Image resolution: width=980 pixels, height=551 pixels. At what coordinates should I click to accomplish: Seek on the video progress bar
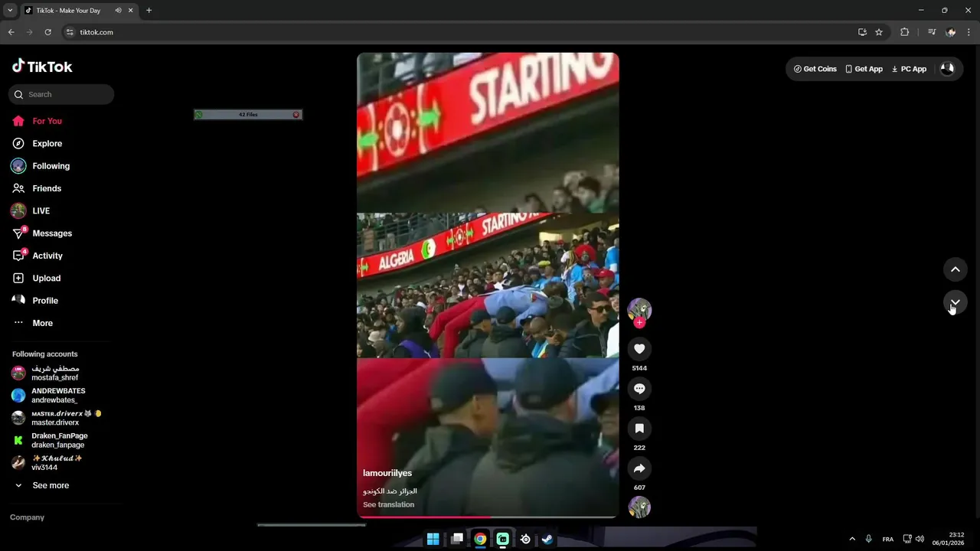point(488,517)
